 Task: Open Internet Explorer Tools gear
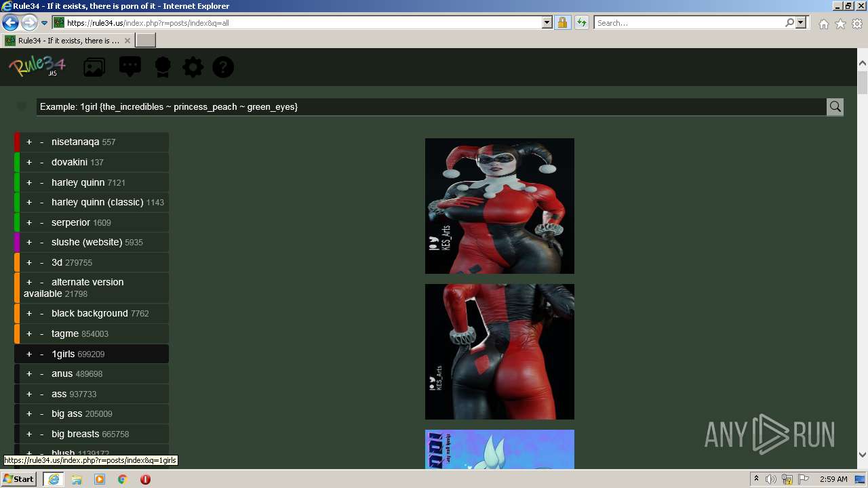click(857, 24)
